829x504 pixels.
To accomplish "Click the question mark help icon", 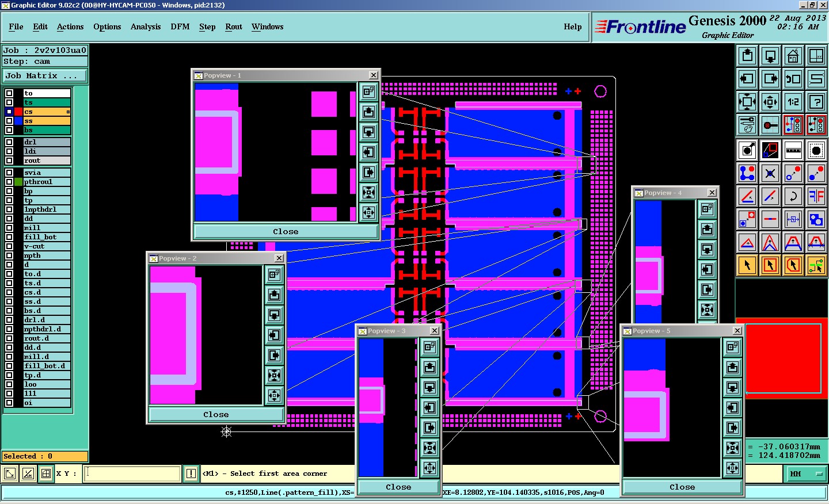I will [816, 102].
